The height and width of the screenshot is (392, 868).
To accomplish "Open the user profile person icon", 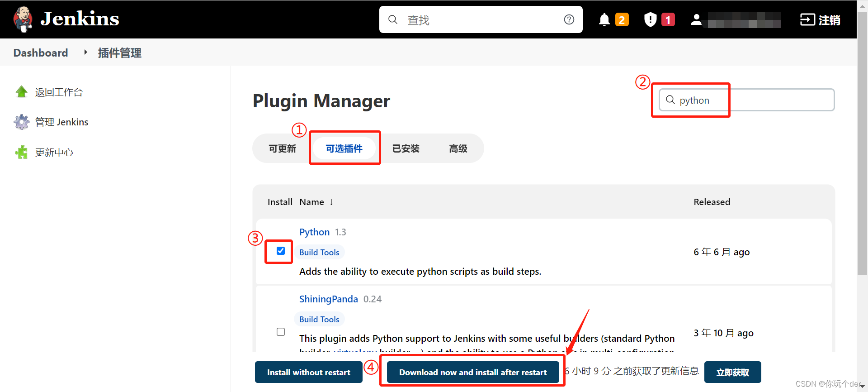I will pos(696,19).
